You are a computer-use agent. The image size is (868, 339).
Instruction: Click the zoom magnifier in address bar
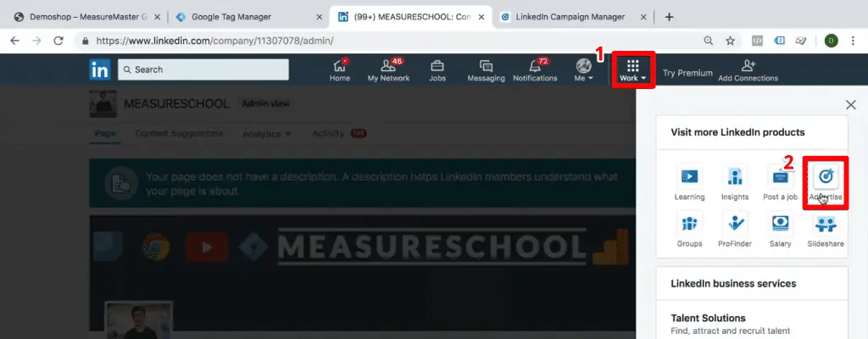[708, 41]
